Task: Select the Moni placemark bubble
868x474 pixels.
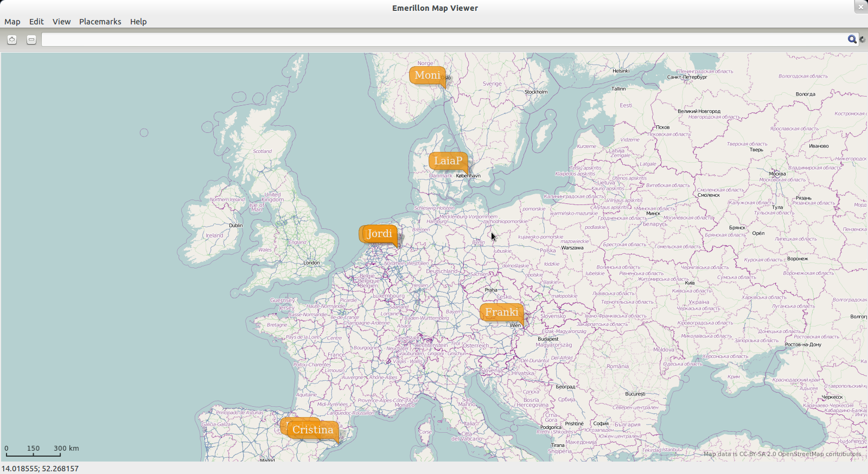Action: [x=427, y=75]
